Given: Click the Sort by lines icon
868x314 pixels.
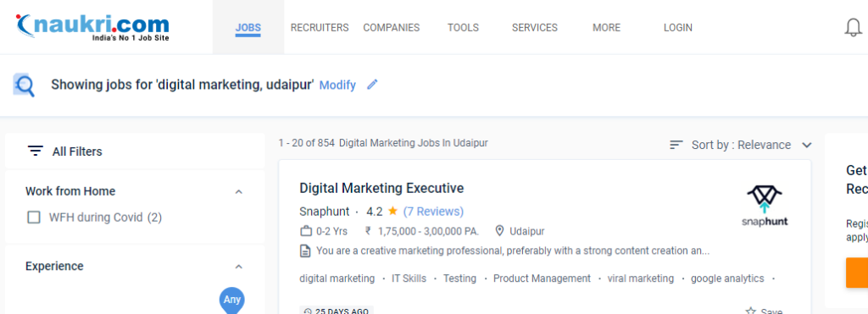Looking at the screenshot, I should click(676, 145).
